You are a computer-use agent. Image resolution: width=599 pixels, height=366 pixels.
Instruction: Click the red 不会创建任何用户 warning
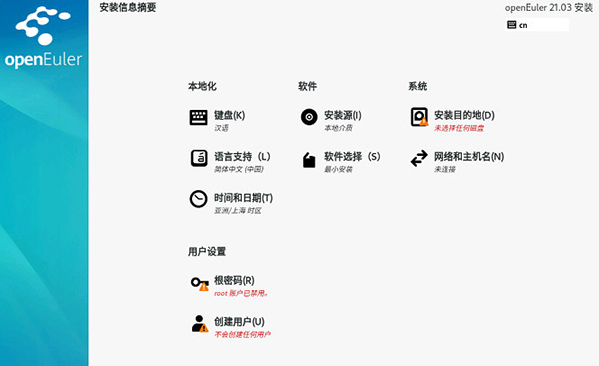242,334
